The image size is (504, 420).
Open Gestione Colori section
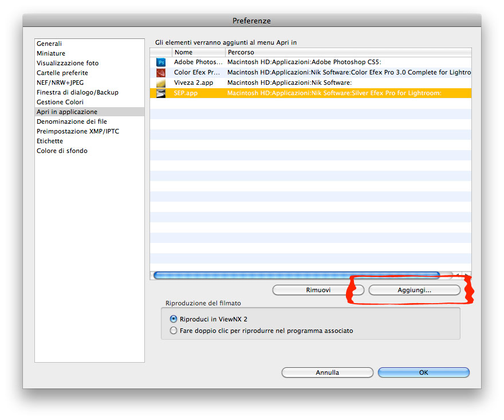(89, 102)
